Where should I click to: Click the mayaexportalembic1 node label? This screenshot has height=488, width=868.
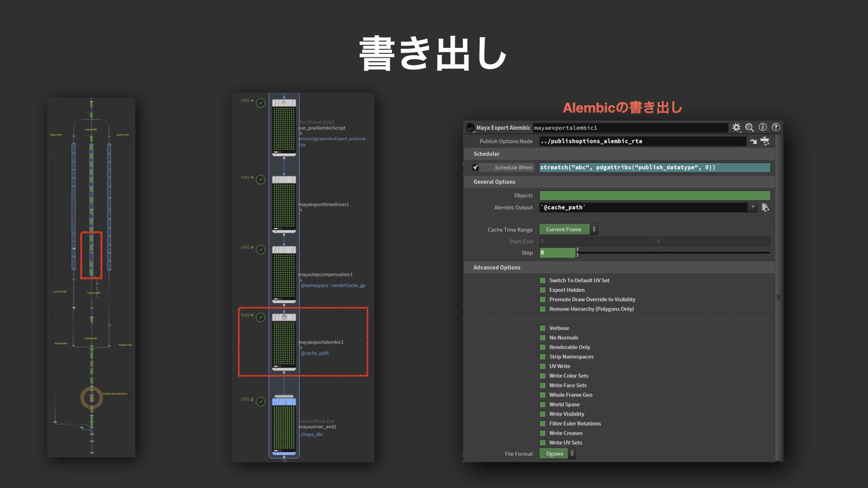click(321, 342)
